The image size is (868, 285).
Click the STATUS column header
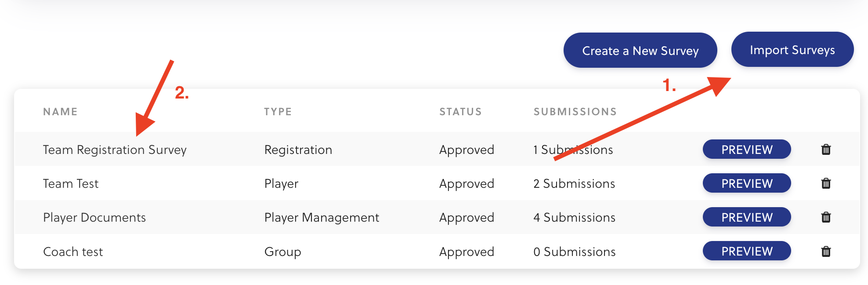460,112
